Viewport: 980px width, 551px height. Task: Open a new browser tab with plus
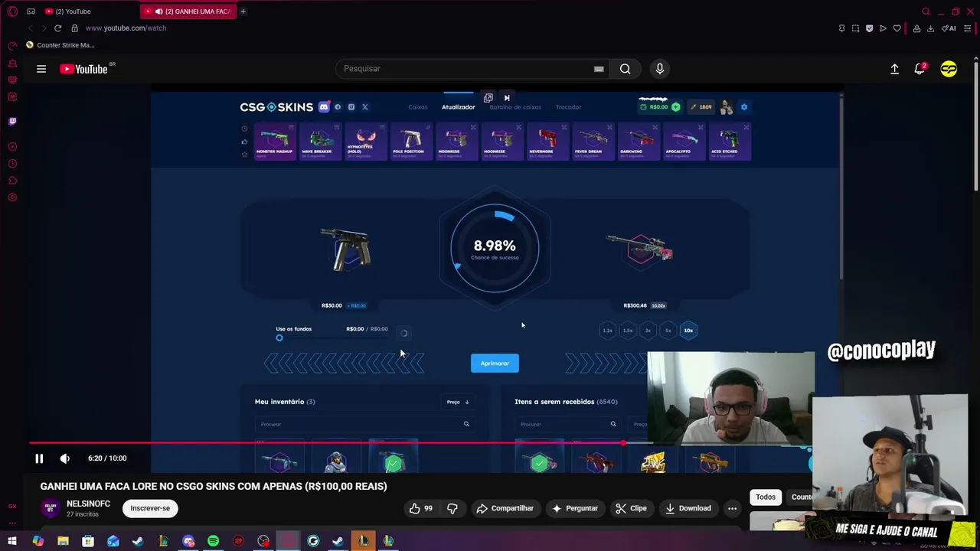tap(243, 11)
